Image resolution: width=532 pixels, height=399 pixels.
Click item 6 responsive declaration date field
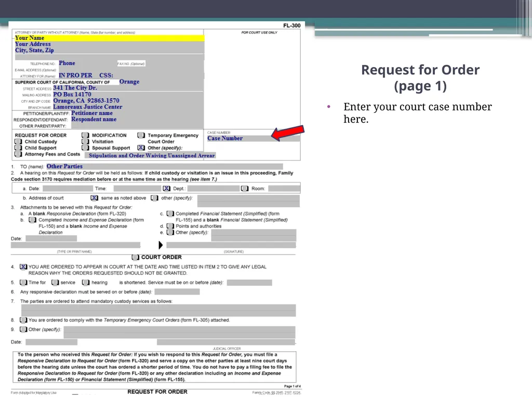177,292
